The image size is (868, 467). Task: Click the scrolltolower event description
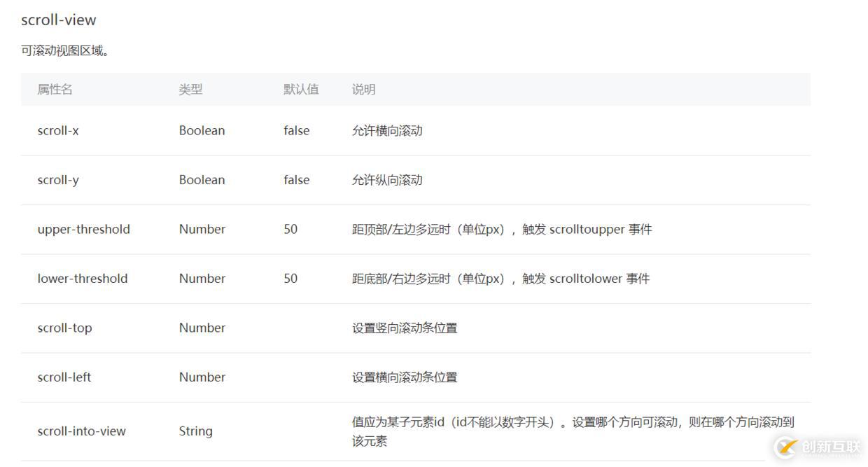(500, 278)
